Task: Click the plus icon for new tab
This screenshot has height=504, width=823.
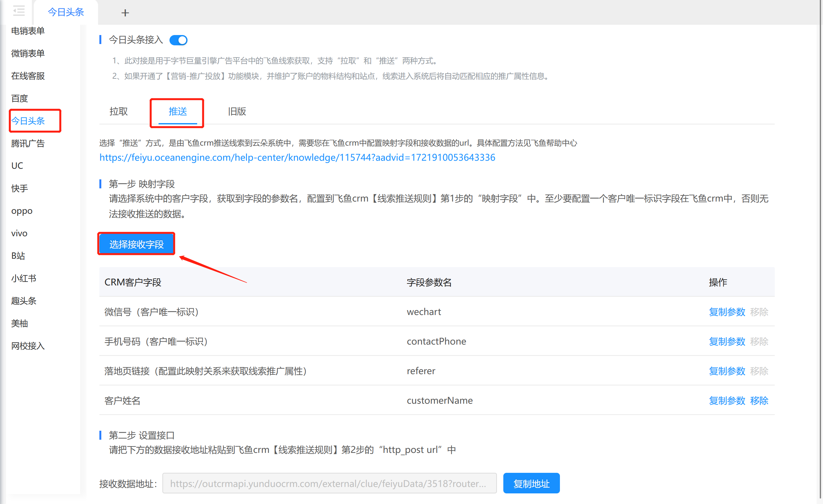Action: [125, 13]
